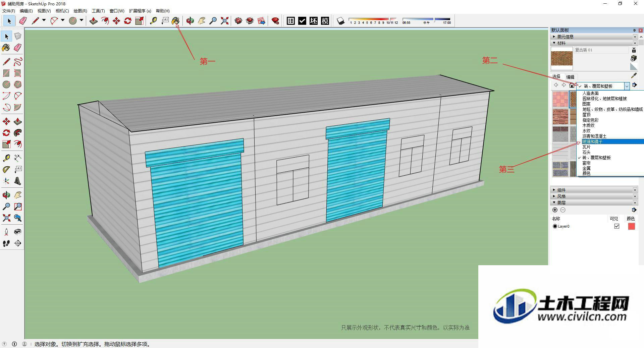Open the Extension Manager ruby icon
Image resolution: width=644 pixels, height=348 pixels.
[275, 21]
